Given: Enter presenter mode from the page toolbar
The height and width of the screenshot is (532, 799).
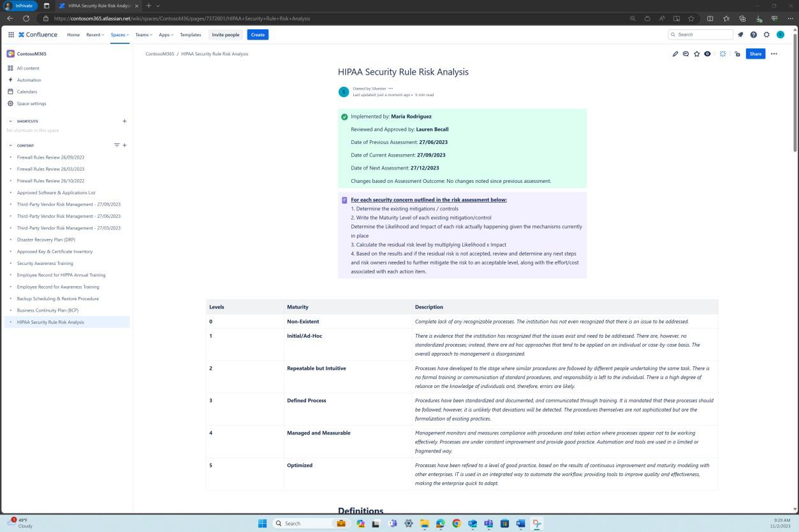Looking at the screenshot, I should [x=722, y=54].
